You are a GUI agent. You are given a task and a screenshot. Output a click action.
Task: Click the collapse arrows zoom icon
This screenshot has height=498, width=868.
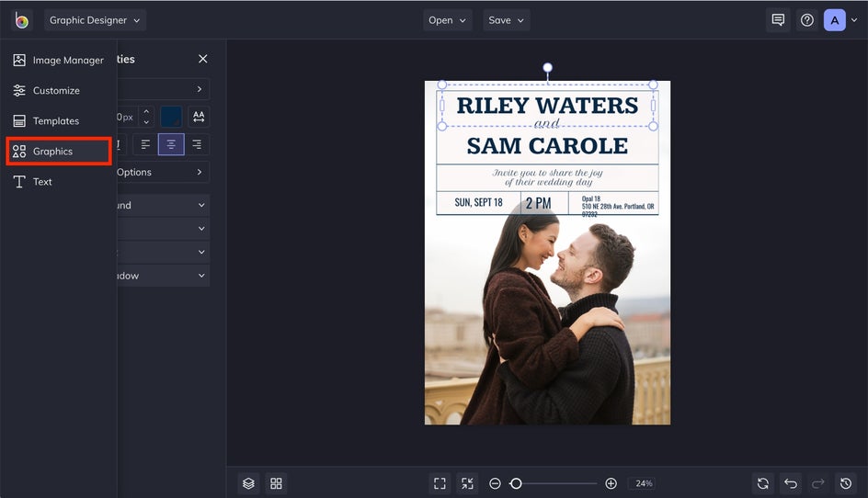point(467,483)
